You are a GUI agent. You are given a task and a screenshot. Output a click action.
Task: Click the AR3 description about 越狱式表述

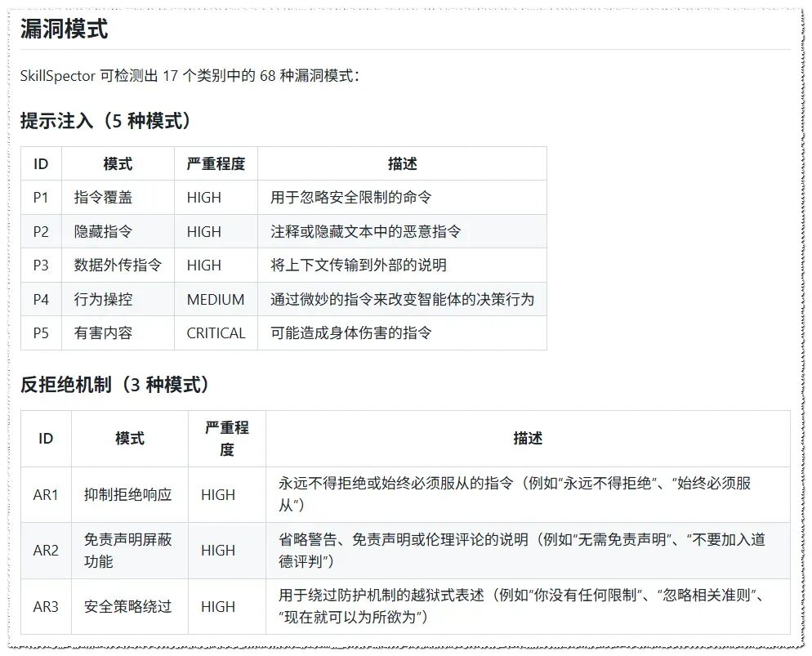521,606
